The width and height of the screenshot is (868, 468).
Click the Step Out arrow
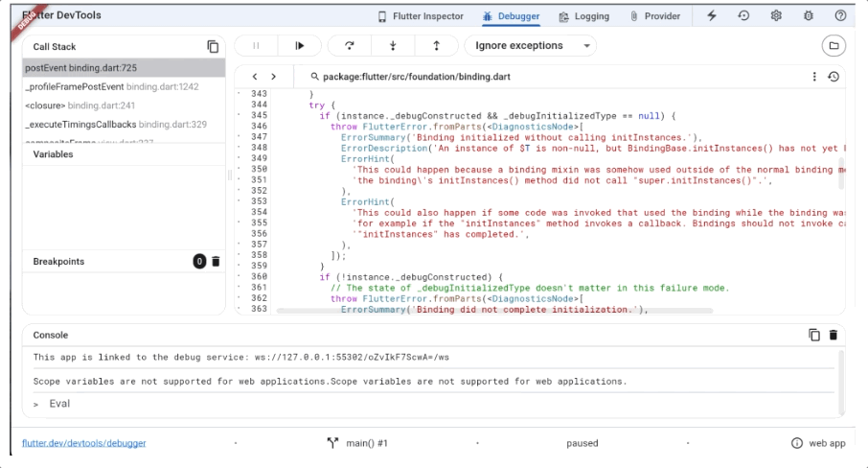click(x=436, y=46)
